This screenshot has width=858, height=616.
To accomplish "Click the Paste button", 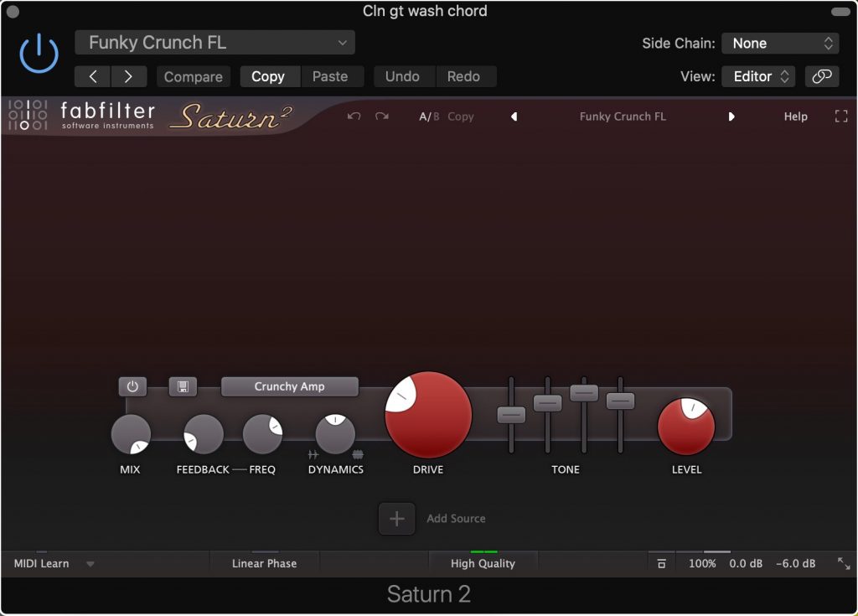I will pyautogui.click(x=330, y=76).
